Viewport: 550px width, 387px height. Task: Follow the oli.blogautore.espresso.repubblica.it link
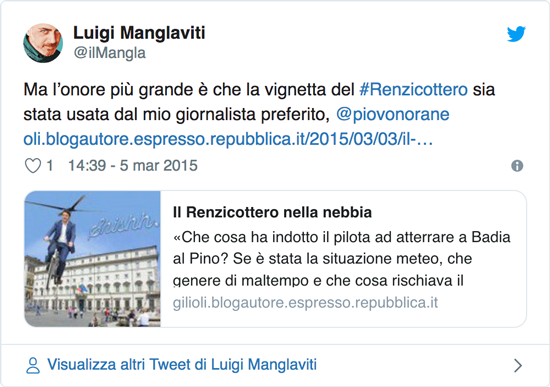(x=228, y=139)
